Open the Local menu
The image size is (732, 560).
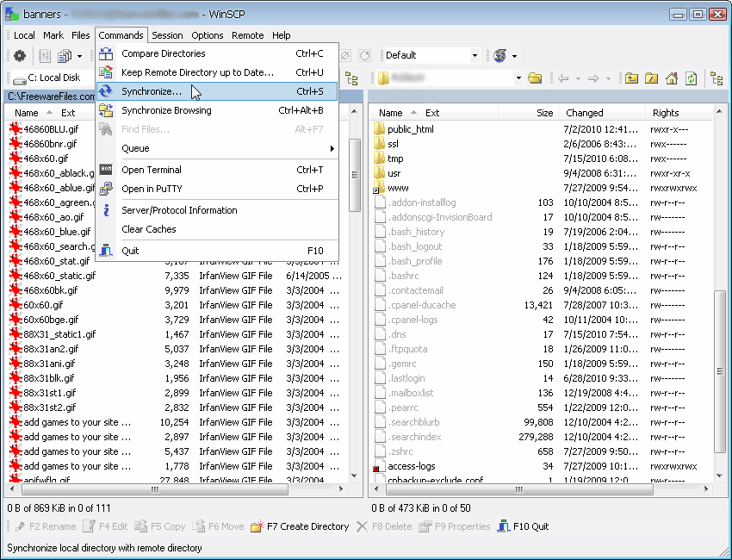[24, 35]
